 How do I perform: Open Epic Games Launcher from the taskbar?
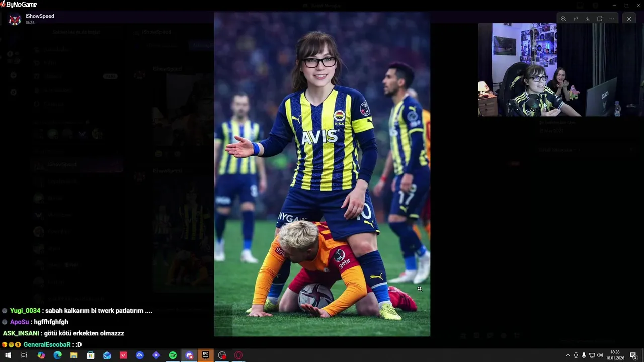click(x=205, y=355)
